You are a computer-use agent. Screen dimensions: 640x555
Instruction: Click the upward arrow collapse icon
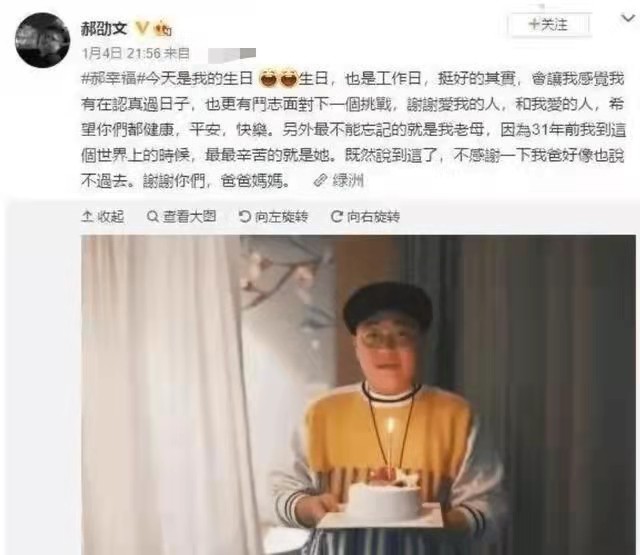87,216
